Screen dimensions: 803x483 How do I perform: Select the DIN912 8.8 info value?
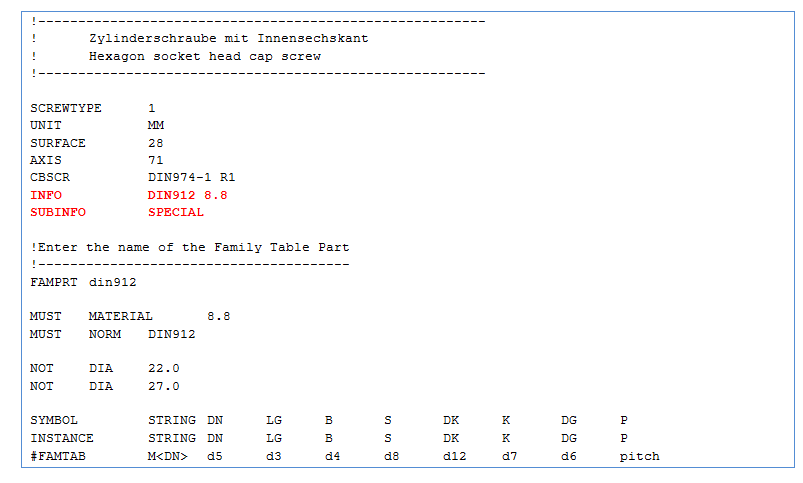click(x=187, y=195)
